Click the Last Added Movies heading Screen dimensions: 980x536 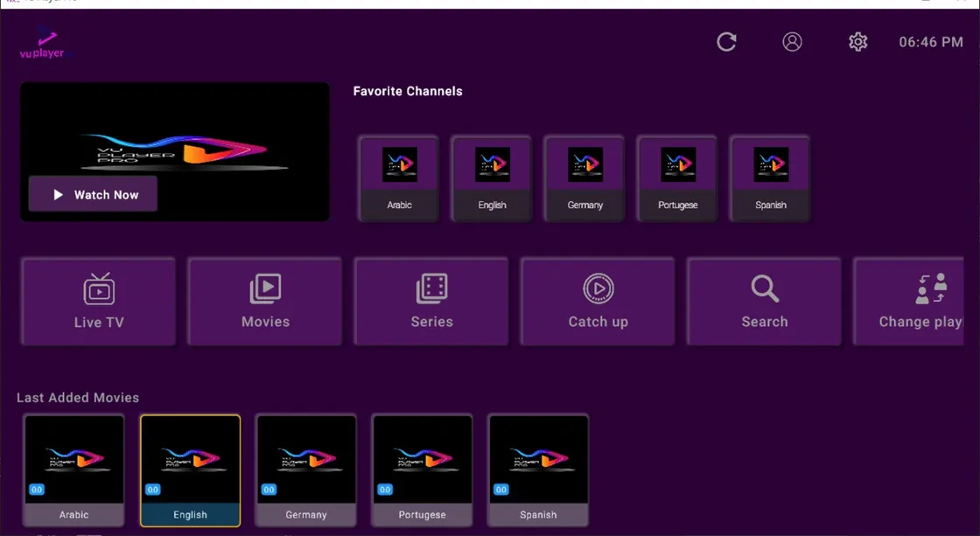click(x=78, y=397)
